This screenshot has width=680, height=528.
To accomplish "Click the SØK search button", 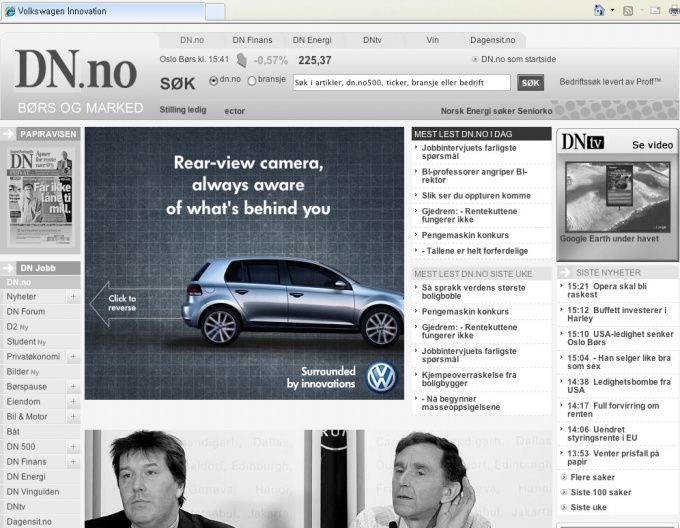I will 530,83.
